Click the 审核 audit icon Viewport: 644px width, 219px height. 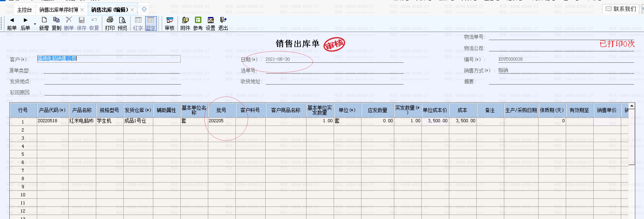pyautogui.click(x=170, y=23)
